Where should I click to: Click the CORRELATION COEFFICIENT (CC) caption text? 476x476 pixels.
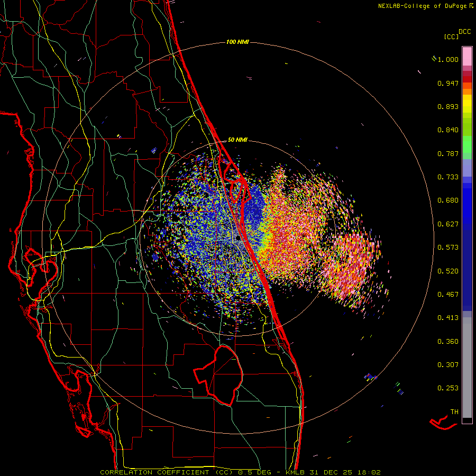click(167, 472)
